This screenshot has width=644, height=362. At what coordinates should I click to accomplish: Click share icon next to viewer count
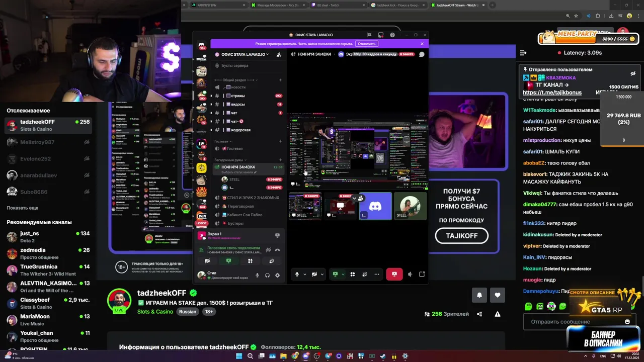[479, 314]
